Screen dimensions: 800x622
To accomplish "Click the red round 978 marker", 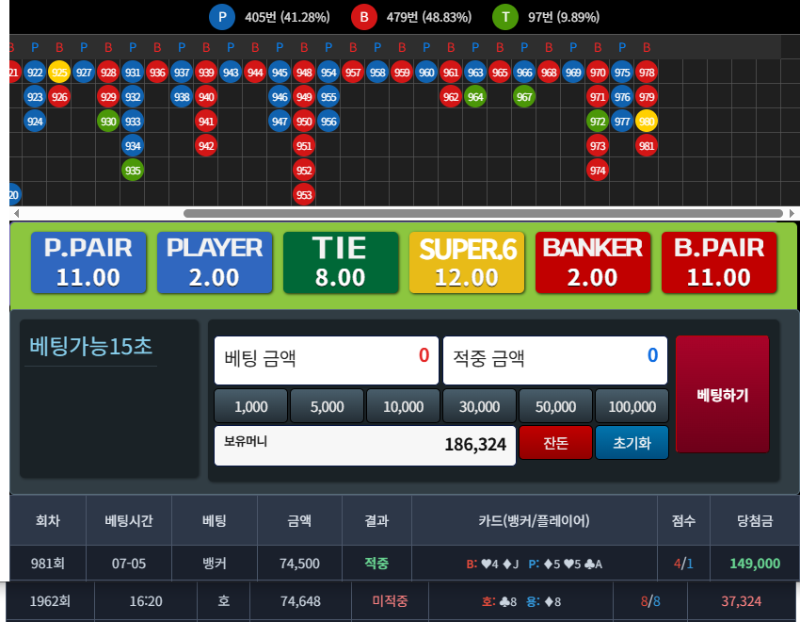I will pos(646,72).
